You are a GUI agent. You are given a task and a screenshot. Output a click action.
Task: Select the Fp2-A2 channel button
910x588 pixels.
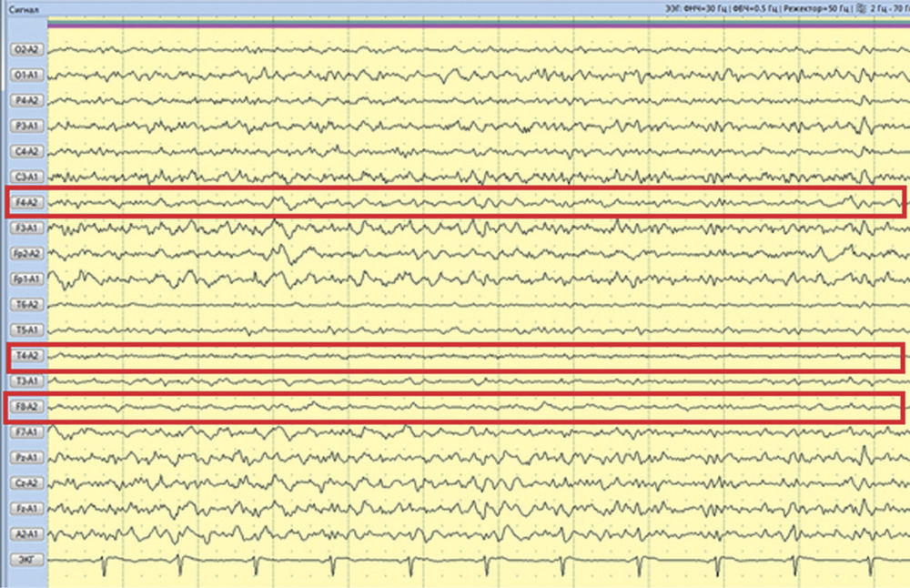coord(25,252)
